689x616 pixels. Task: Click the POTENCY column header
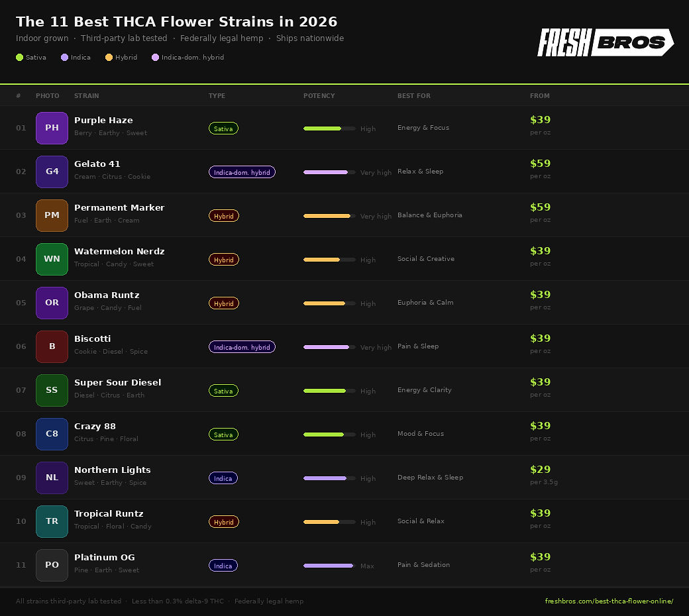coord(319,96)
